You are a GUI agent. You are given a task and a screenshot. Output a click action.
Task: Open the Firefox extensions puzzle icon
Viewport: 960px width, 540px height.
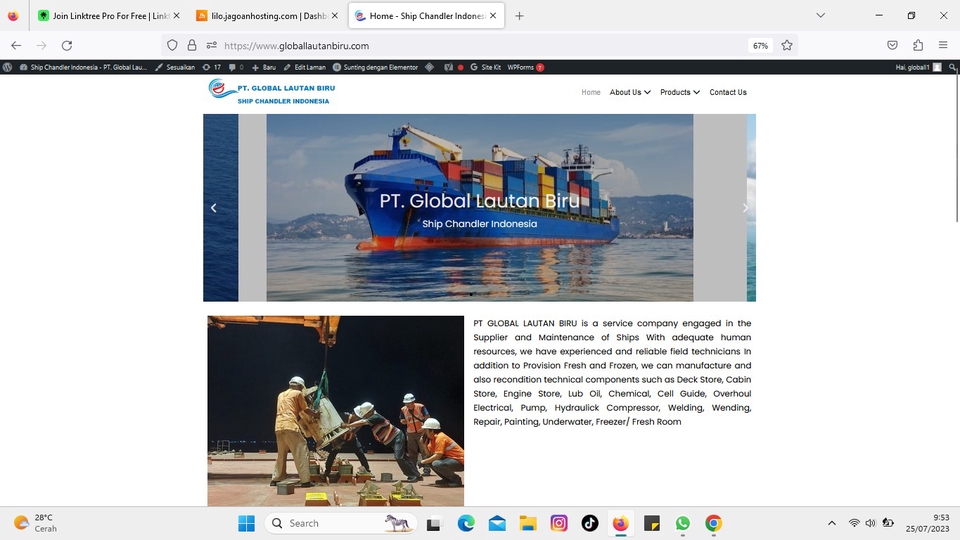(918, 45)
